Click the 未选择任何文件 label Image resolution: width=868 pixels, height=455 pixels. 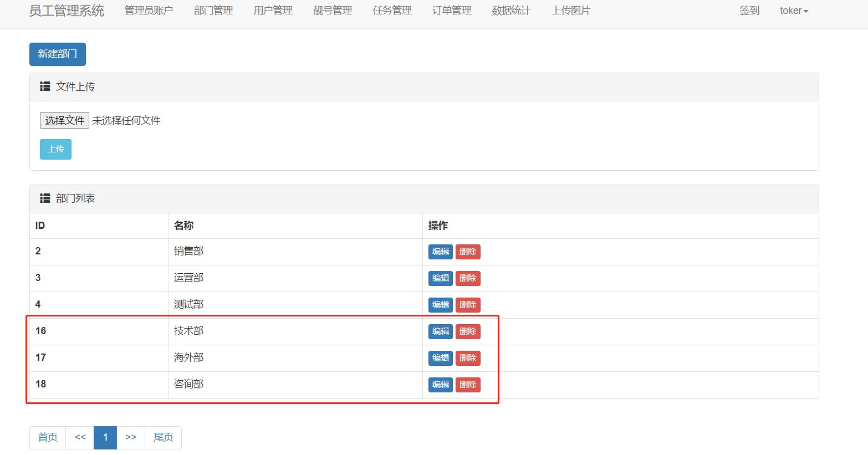pyautogui.click(x=126, y=120)
